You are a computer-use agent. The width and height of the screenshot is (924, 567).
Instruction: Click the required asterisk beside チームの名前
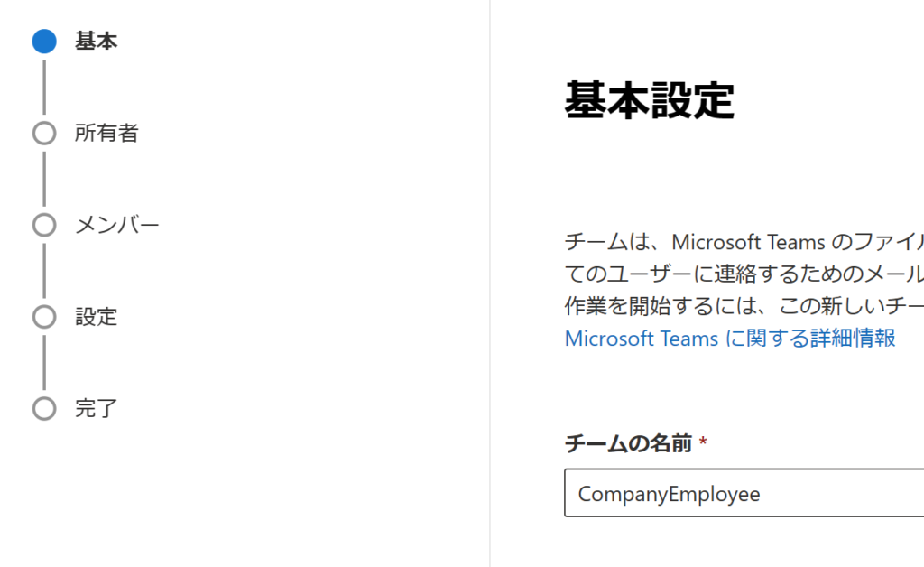pyautogui.click(x=703, y=442)
